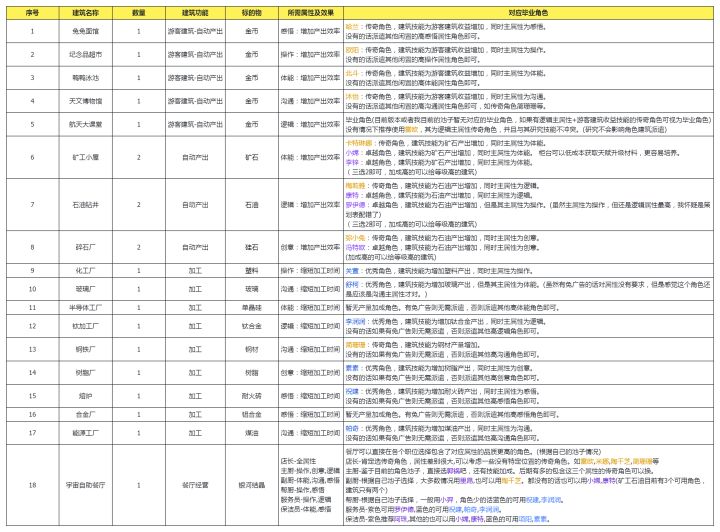Click 自动产出 in the 矿工小屋 row
This screenshot has height=532, width=720.
195,157
